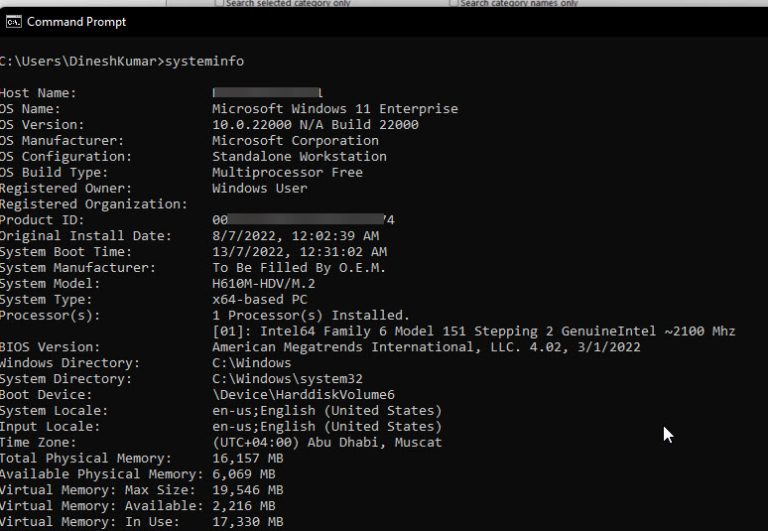Toggle 'Search category names only' checkbox
Viewport: 768px width, 531px height.
click(454, 3)
